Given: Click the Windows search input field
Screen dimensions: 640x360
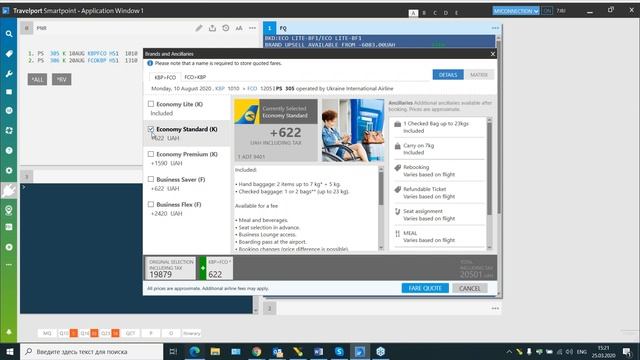Looking at the screenshot, I should [92, 351].
